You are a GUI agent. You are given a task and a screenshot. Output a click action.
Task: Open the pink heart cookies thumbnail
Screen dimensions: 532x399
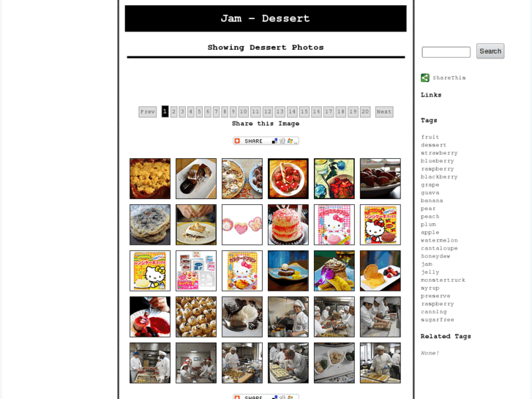242,225
